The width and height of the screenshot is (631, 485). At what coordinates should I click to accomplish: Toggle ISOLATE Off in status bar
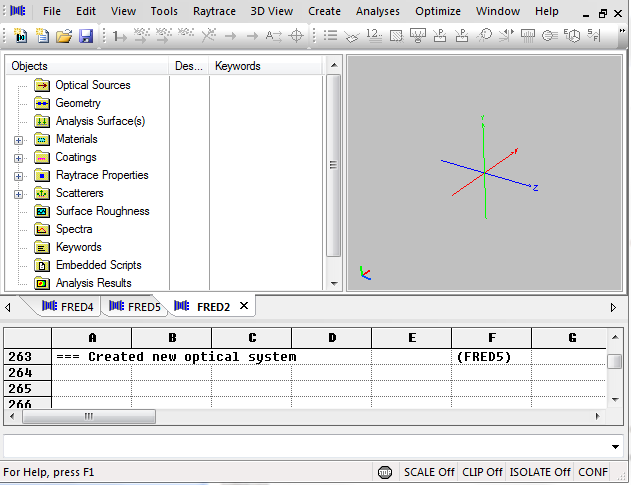(x=540, y=472)
